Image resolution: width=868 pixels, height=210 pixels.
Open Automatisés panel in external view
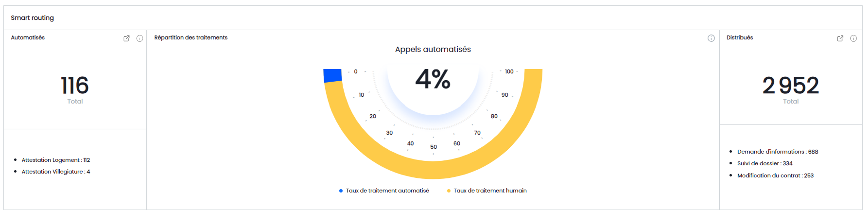[x=126, y=38]
